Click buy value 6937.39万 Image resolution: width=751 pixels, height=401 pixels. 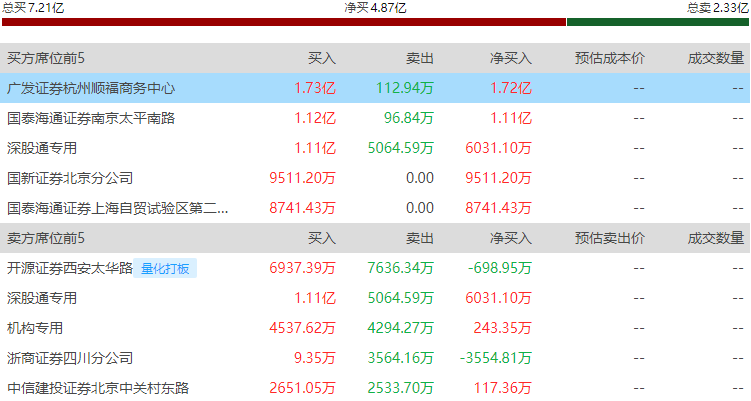coord(302,268)
